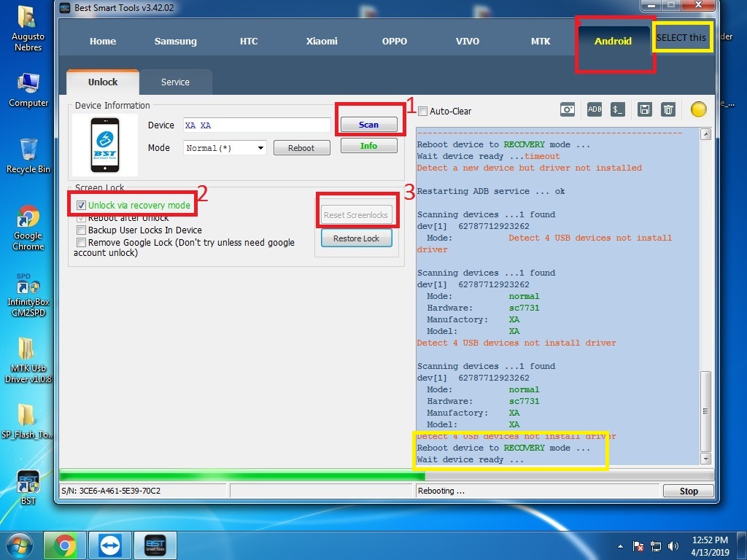Click 'Detect a new device but driver not installed' line
747x560 pixels.
[x=530, y=168]
